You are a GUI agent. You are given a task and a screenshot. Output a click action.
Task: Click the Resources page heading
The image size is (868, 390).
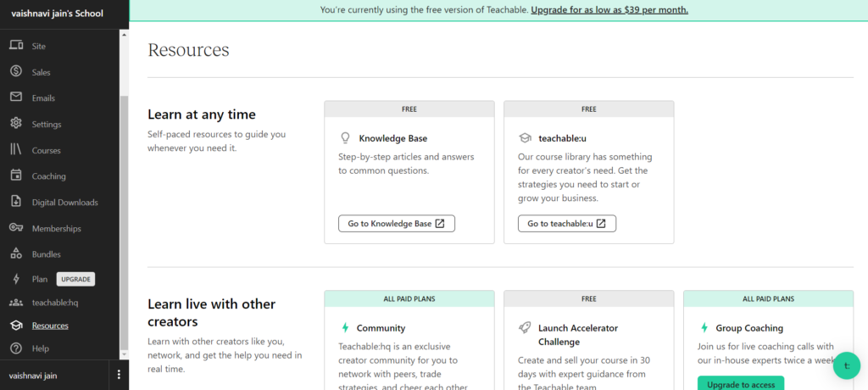coord(188,50)
